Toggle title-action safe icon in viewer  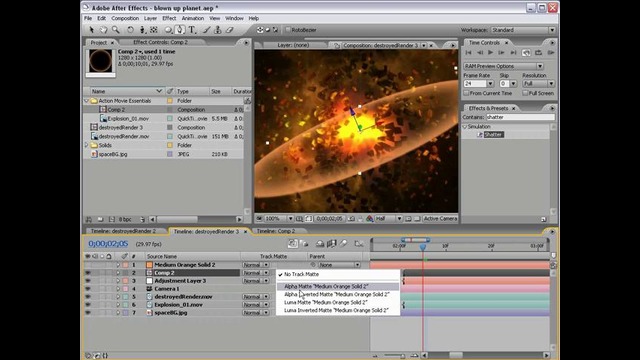(x=299, y=219)
